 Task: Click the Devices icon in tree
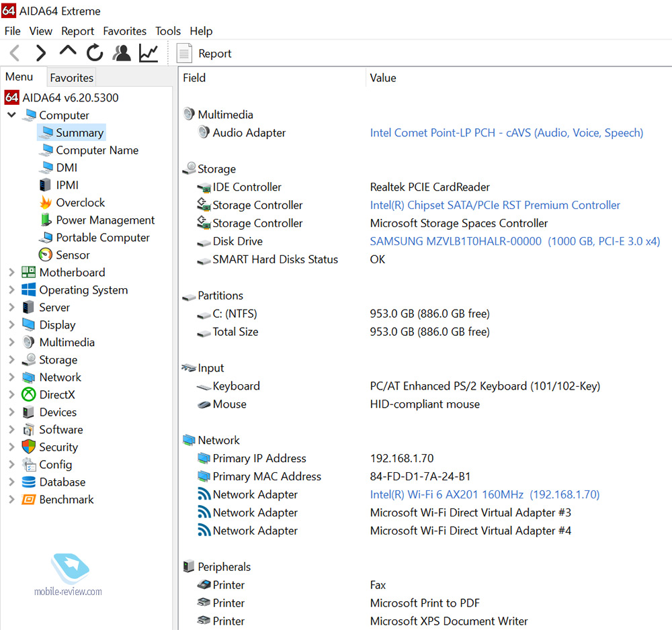29,412
